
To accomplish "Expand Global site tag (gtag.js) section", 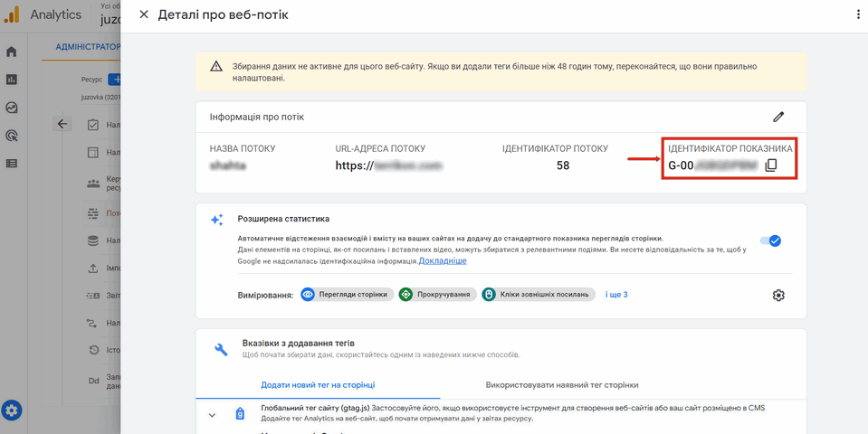I will pyautogui.click(x=212, y=415).
